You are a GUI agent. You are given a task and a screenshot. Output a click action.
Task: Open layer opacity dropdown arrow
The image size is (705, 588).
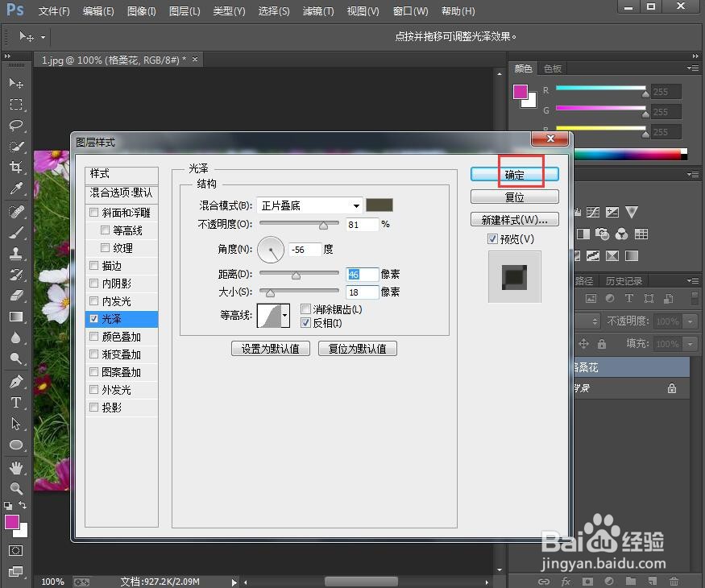pyautogui.click(x=690, y=321)
